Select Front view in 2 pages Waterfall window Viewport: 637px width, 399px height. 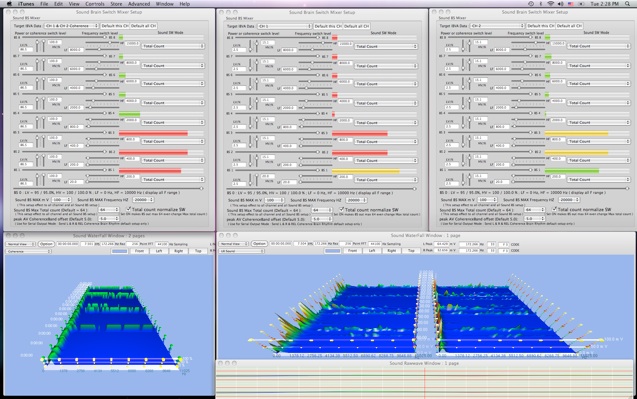click(139, 251)
